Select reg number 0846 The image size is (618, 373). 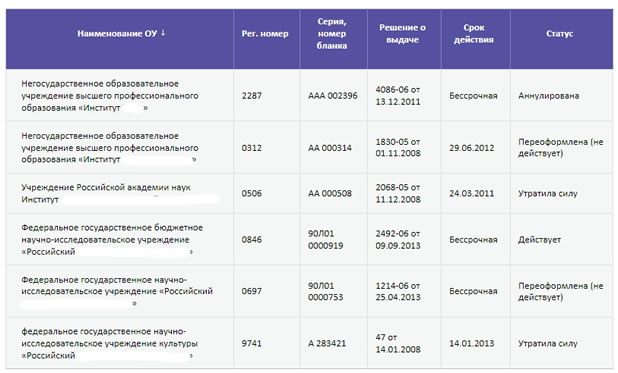[x=251, y=240]
